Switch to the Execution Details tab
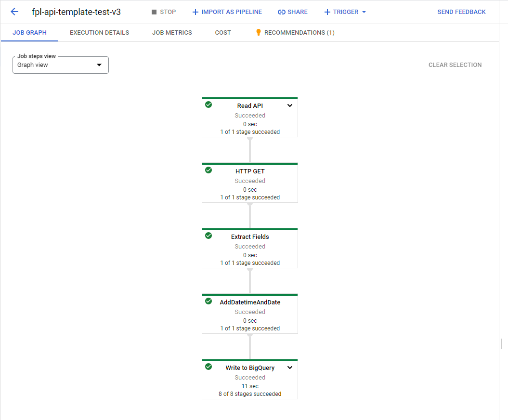This screenshot has width=508, height=420. coord(100,33)
